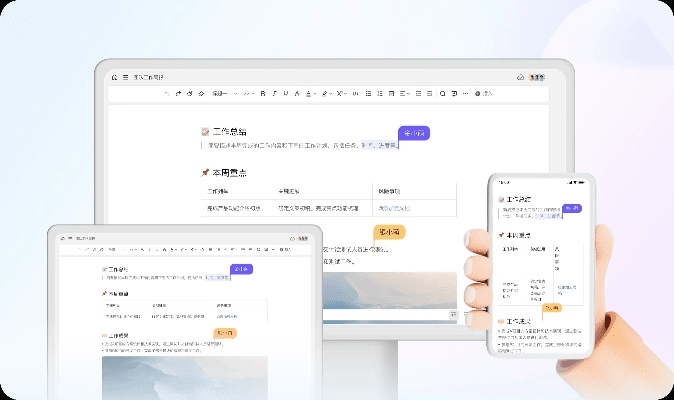Click the pushpin emoji beside 本周重点
674x400 pixels.
(x=205, y=173)
